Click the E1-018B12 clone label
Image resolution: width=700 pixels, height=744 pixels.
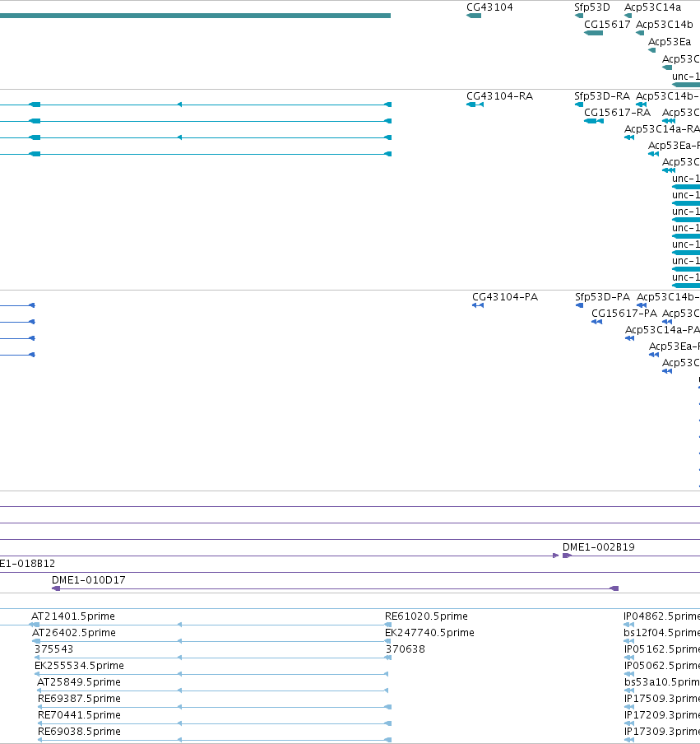[x=27, y=564]
